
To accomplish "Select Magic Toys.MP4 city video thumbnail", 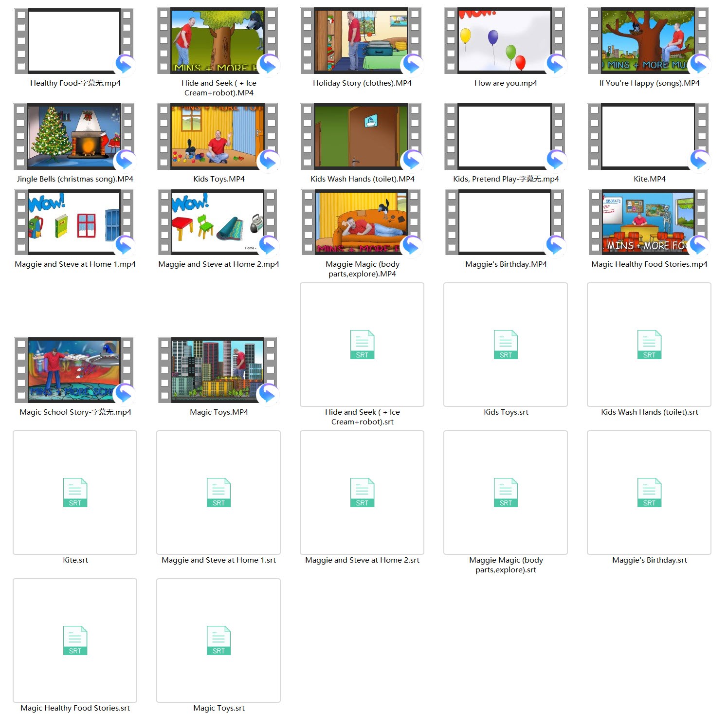I will [218, 369].
